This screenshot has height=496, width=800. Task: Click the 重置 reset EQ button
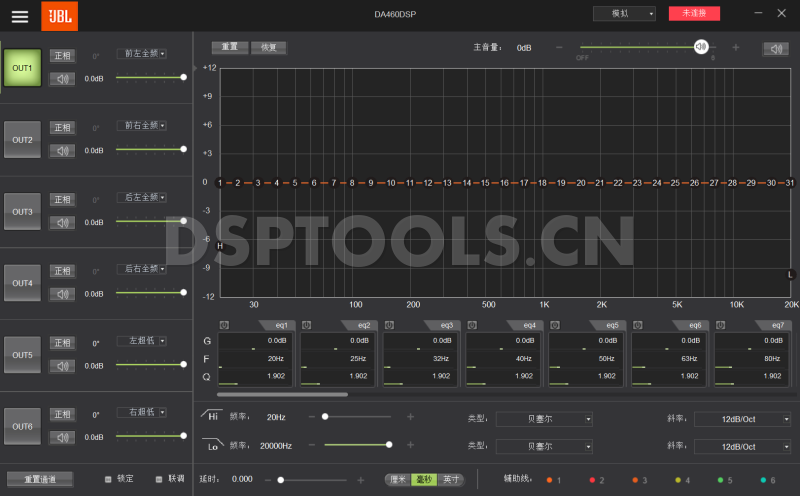[229, 47]
